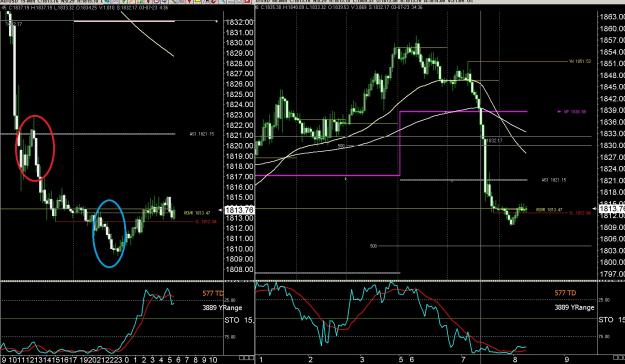Click the 1813.76 current price tag on left chart

coord(239,209)
